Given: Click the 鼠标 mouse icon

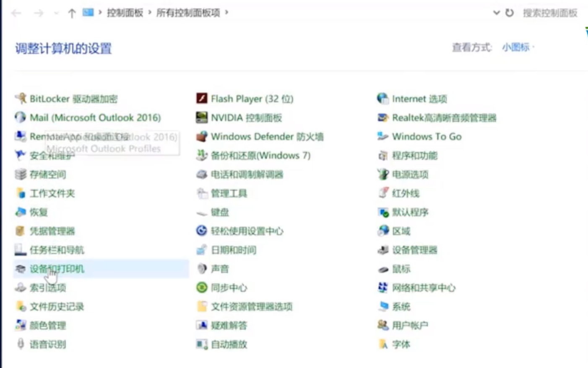Looking at the screenshot, I should pyautogui.click(x=383, y=269).
